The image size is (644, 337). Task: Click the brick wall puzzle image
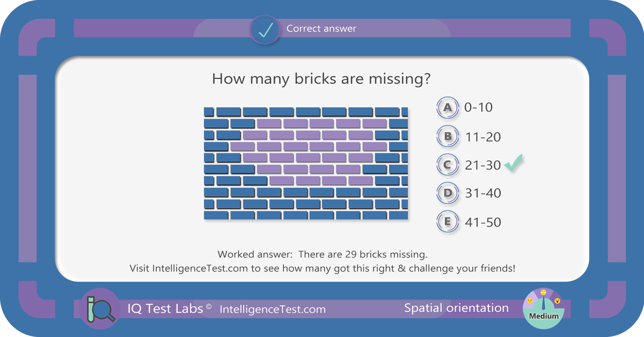coord(306,163)
